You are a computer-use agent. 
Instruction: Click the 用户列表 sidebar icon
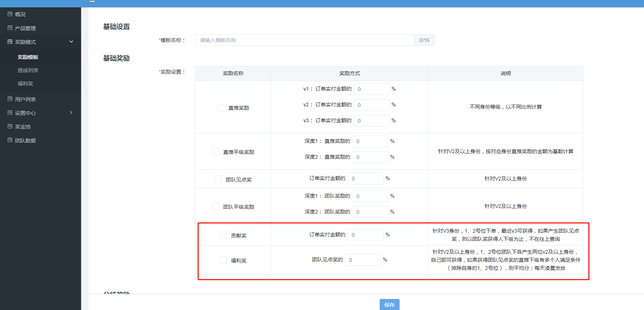click(x=10, y=99)
